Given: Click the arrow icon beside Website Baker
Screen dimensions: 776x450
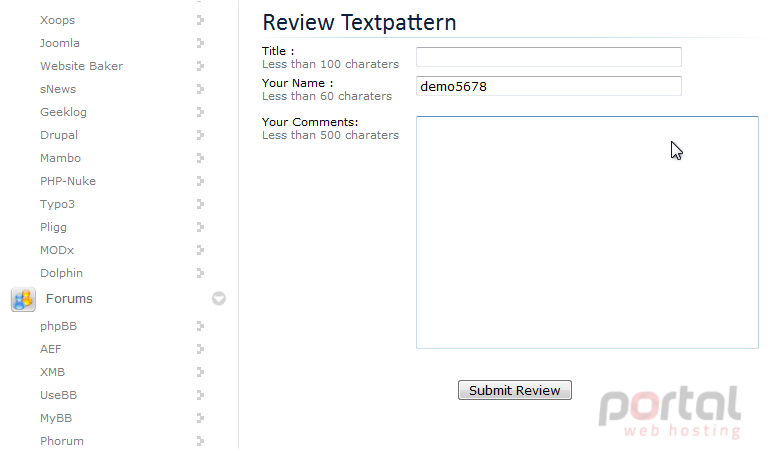Looking at the screenshot, I should point(200,66).
